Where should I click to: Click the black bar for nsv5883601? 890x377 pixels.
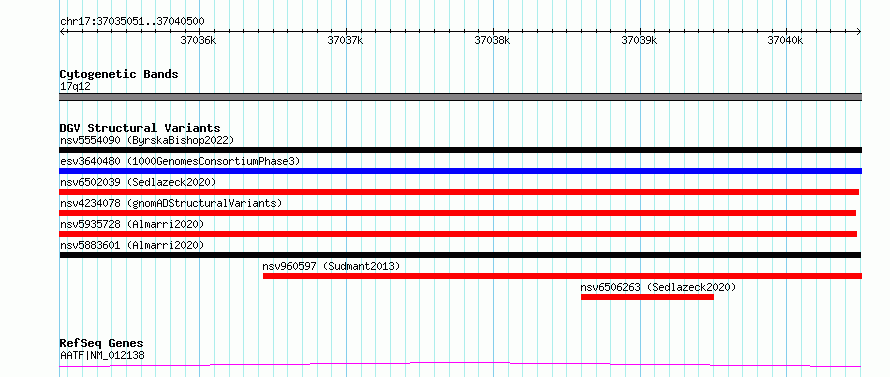pyautogui.click(x=460, y=255)
